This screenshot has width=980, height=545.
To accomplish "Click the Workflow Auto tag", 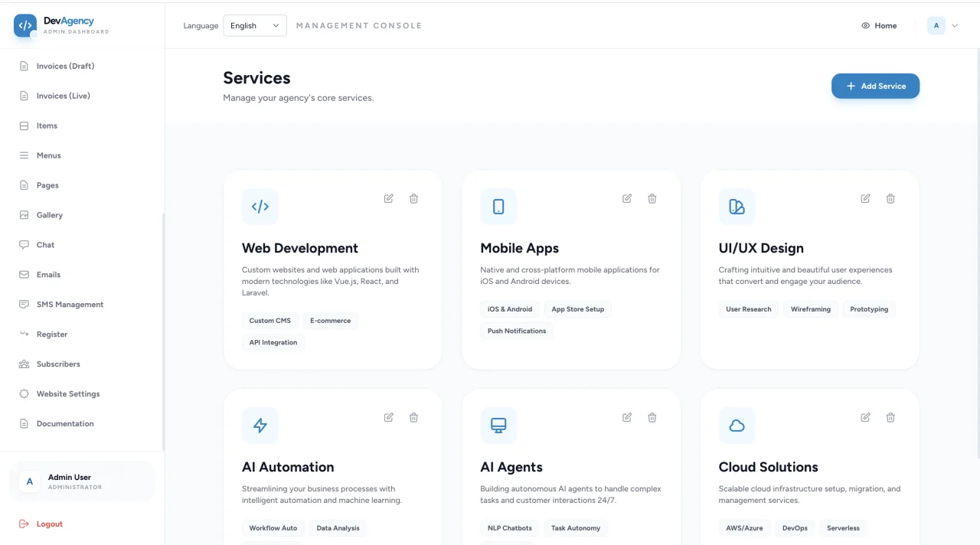I will pyautogui.click(x=273, y=528).
